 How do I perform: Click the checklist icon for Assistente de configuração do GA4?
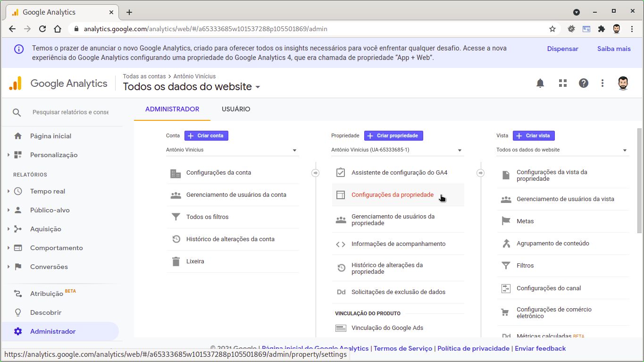pos(341,173)
